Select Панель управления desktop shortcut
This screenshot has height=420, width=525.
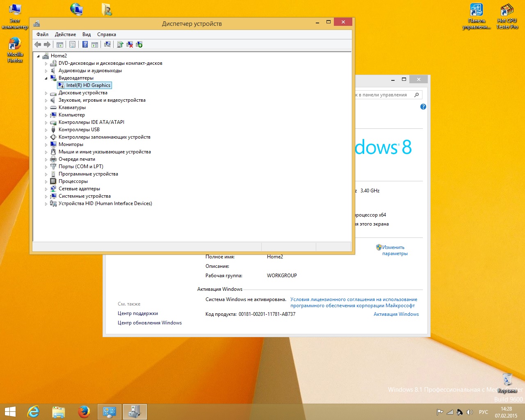[476, 16]
